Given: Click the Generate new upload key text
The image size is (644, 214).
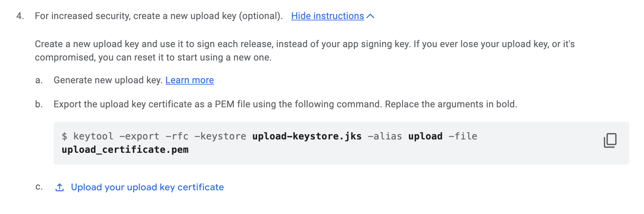Looking at the screenshot, I should click(x=108, y=80).
